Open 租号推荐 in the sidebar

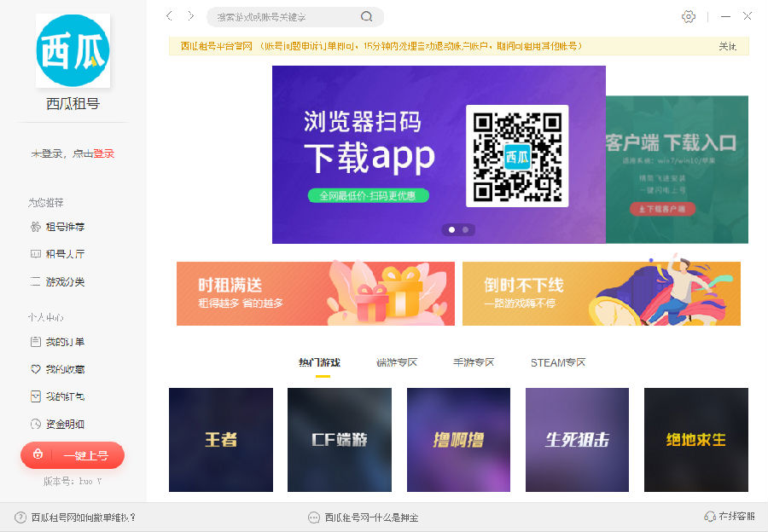coord(65,227)
